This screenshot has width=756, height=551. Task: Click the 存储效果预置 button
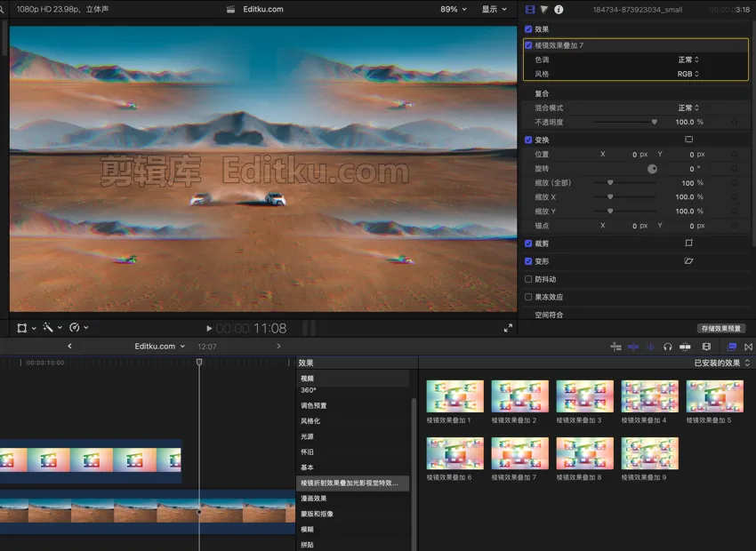pos(720,328)
